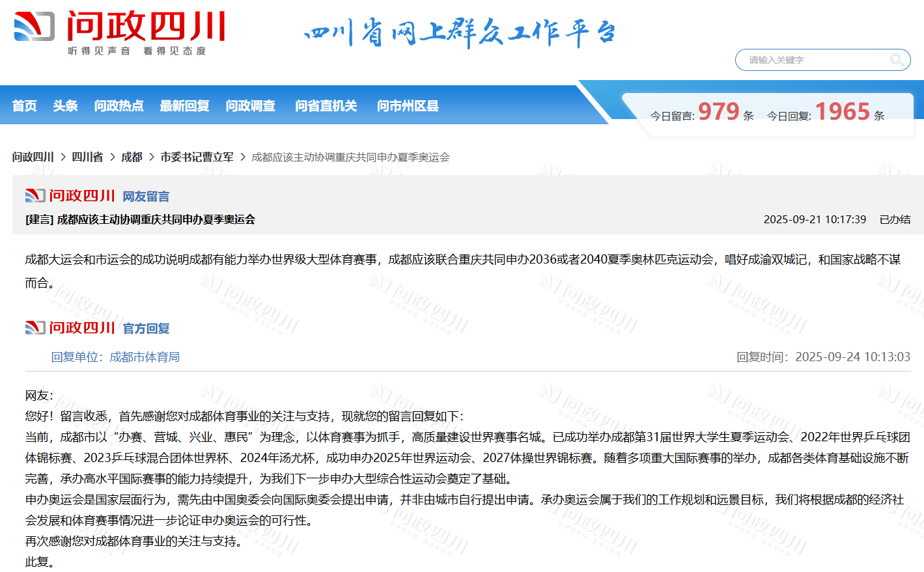
Task: Go to 四川省 in breadcrumb
Action: point(87,157)
